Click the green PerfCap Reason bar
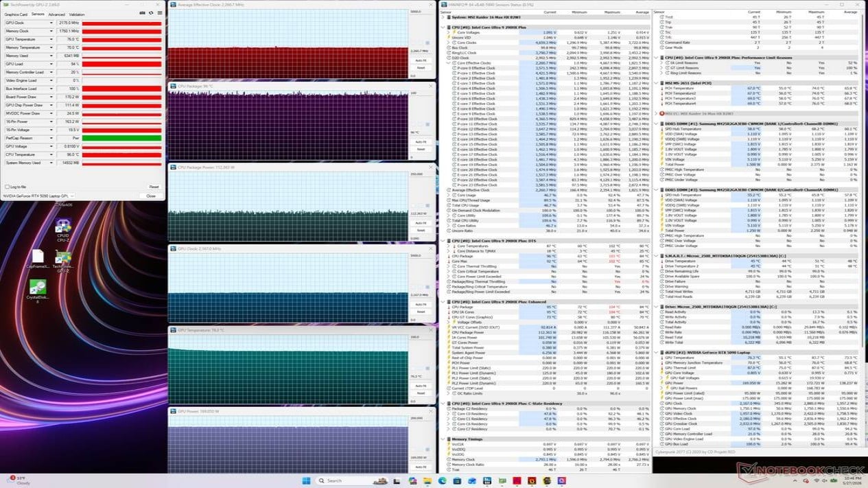Image resolution: width=868 pixels, height=488 pixels. [121, 138]
